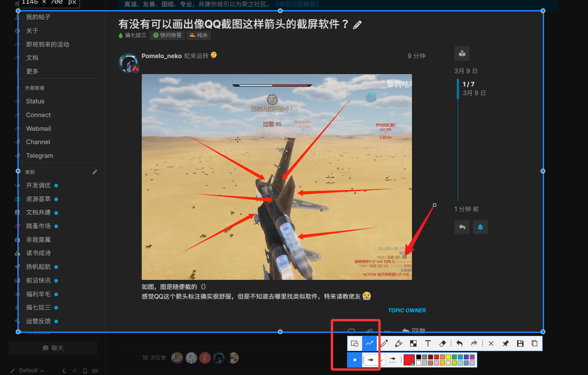The image size is (588, 375).
Task: Save the screenshot to file
Action: point(520,343)
